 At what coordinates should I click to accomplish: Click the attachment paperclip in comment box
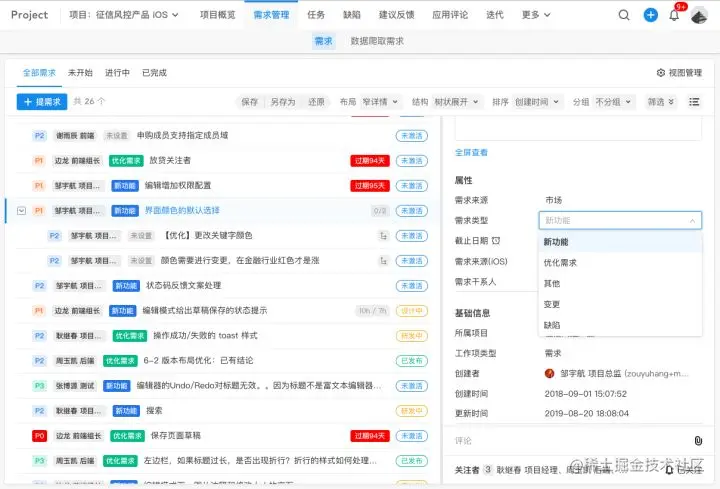(698, 441)
